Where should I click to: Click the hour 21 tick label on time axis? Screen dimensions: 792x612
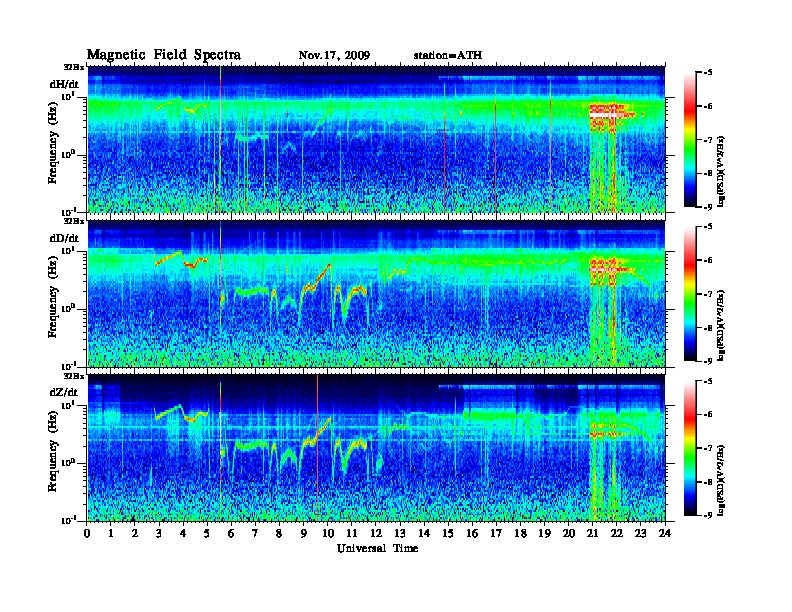point(592,533)
